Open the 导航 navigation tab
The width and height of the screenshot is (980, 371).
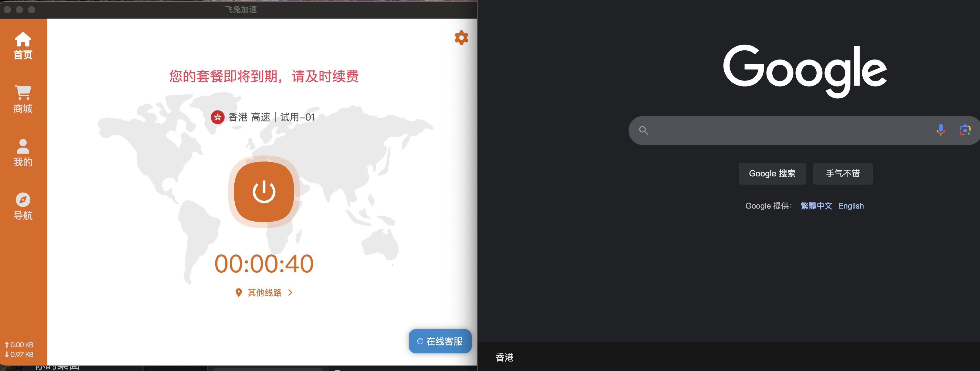23,206
